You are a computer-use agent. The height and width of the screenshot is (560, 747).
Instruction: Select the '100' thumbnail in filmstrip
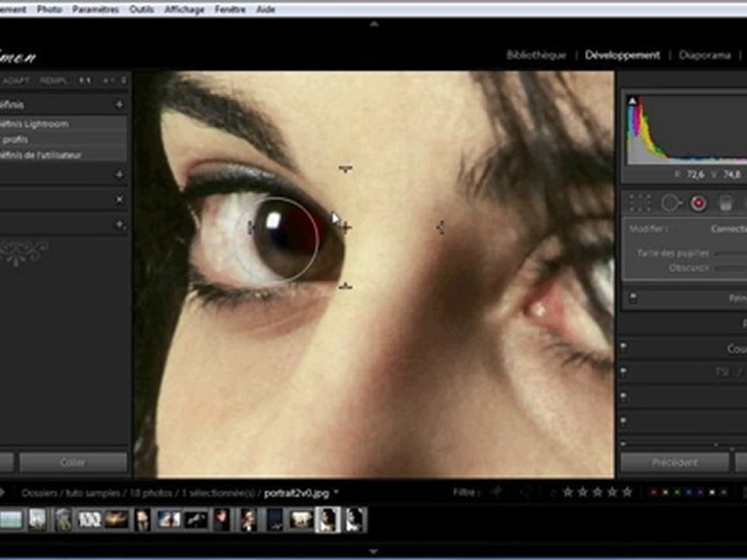89,520
